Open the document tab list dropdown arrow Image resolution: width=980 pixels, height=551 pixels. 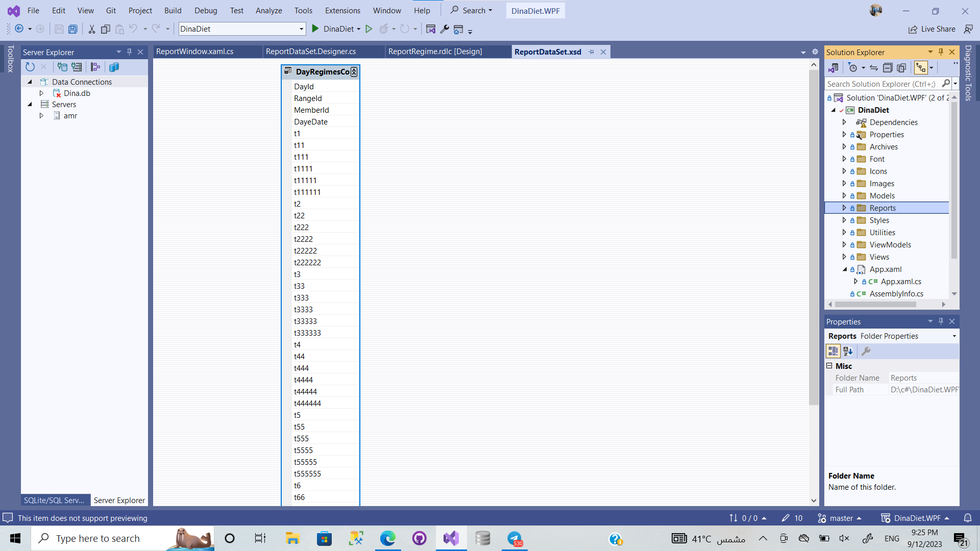pyautogui.click(x=803, y=53)
